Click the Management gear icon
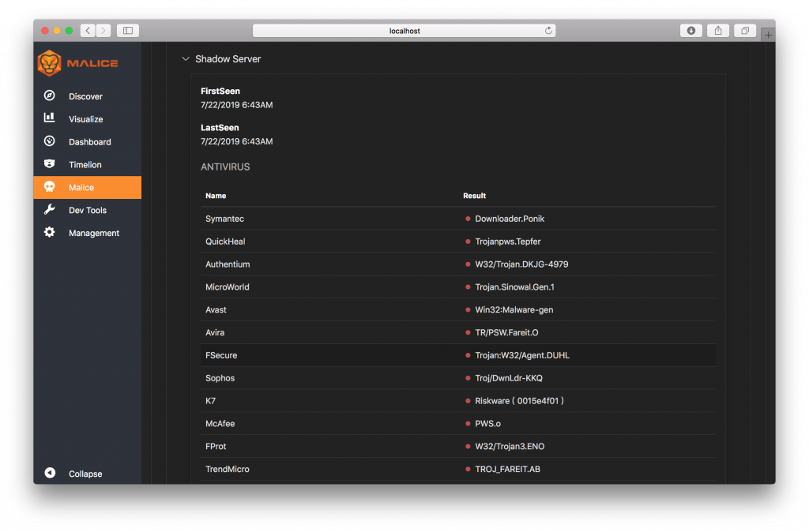The width and height of the screenshot is (809, 532). point(50,232)
